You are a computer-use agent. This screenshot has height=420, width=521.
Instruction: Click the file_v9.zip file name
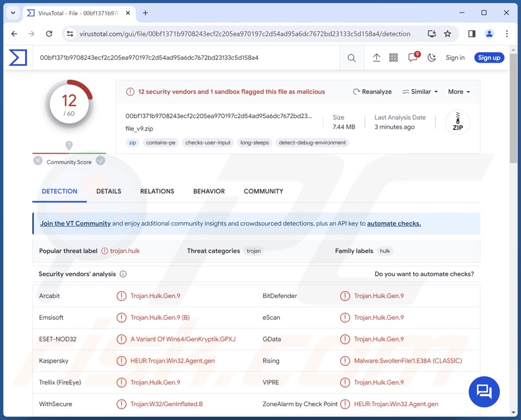point(139,129)
